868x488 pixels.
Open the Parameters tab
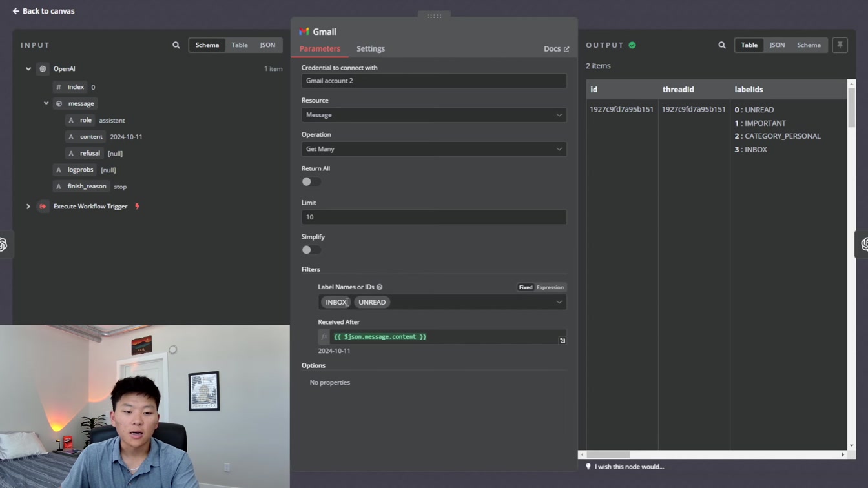click(x=320, y=49)
